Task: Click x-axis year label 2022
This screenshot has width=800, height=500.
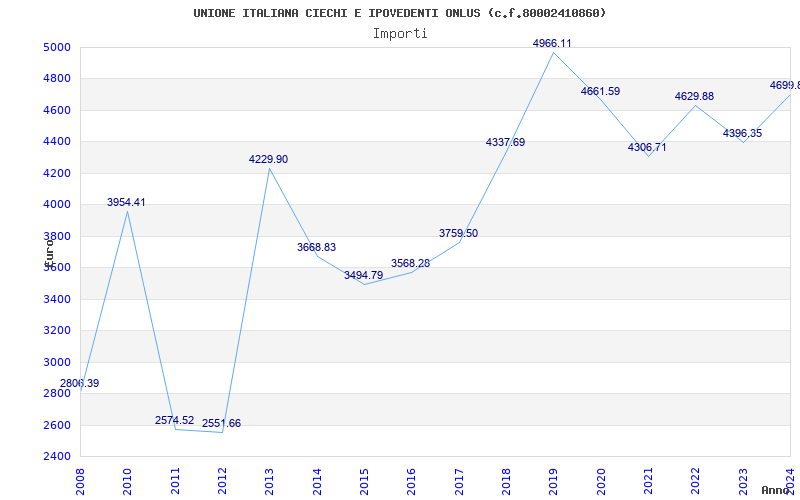Action: (696, 481)
